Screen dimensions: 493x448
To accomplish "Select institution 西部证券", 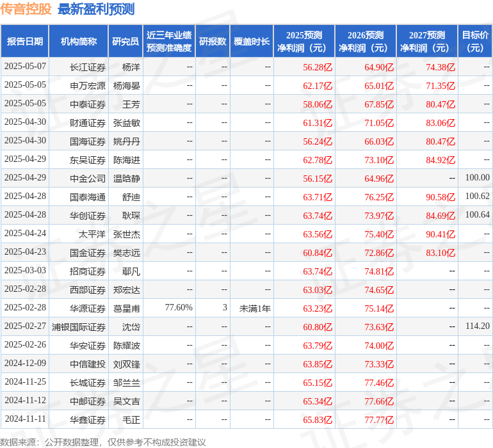I will click(x=88, y=290).
